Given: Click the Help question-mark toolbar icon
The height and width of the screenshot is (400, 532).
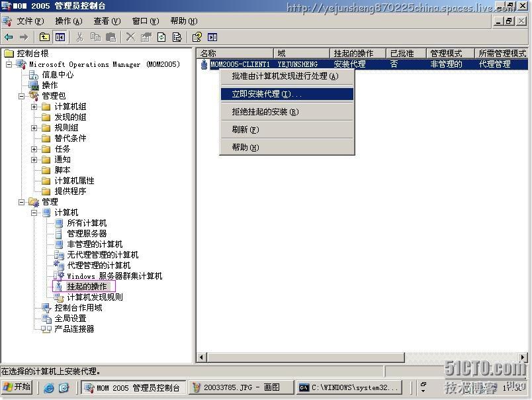Looking at the screenshot, I should 197,37.
